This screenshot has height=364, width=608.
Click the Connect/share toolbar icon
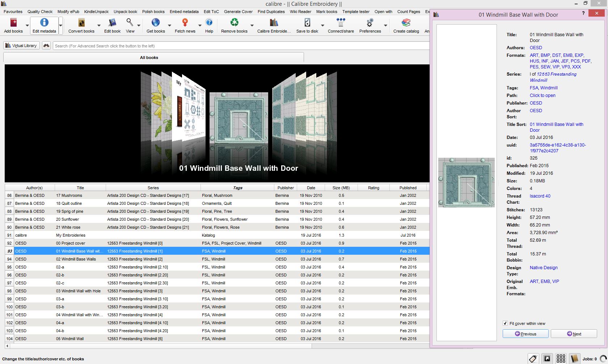[341, 23]
